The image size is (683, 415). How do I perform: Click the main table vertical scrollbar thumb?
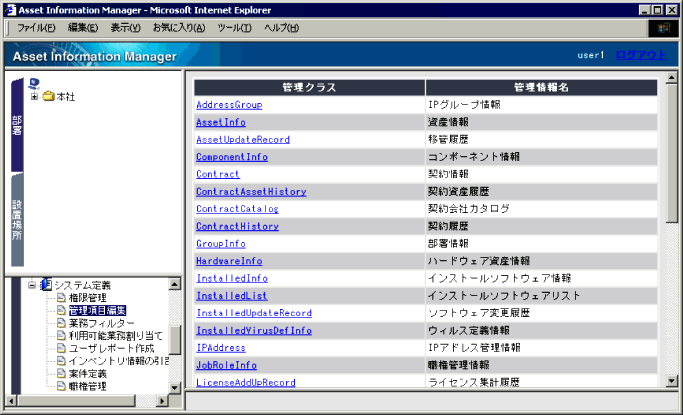click(x=671, y=153)
